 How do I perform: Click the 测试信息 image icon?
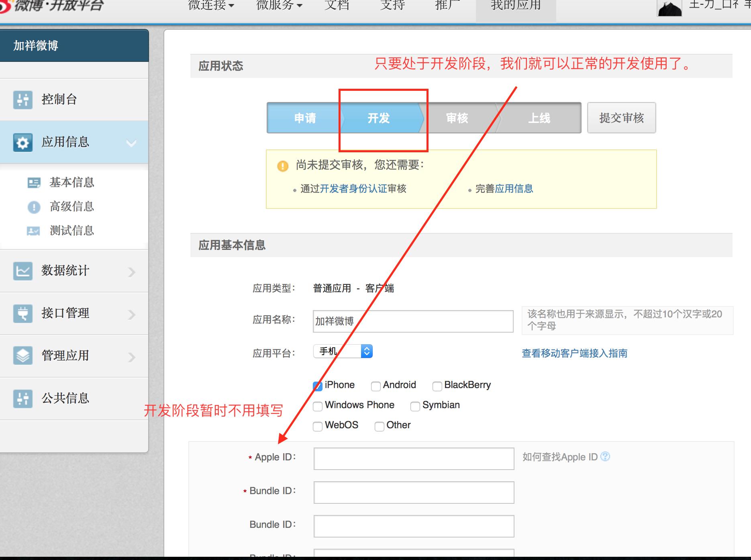click(x=33, y=231)
